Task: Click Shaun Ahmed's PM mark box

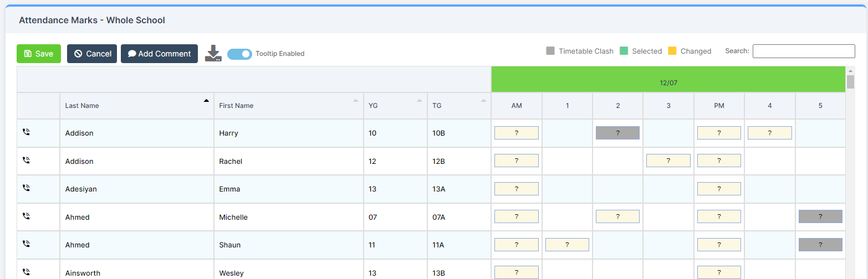Action: click(719, 245)
